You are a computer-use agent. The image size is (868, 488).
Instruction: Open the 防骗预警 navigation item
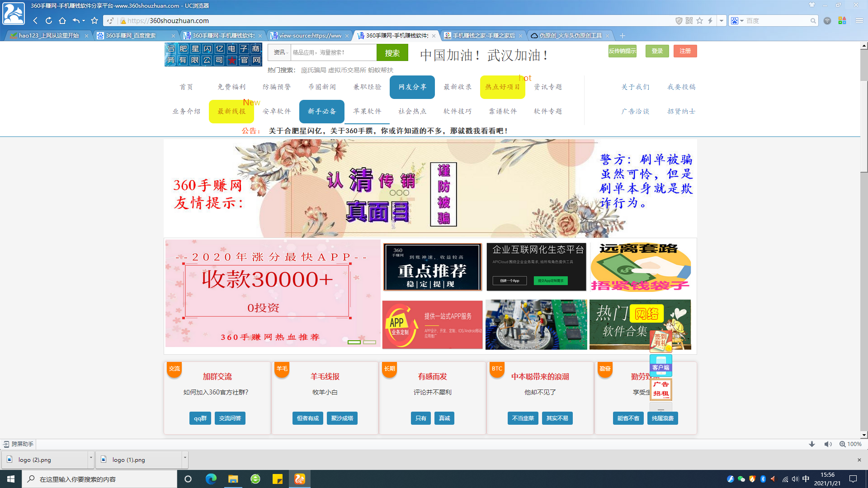tap(277, 87)
